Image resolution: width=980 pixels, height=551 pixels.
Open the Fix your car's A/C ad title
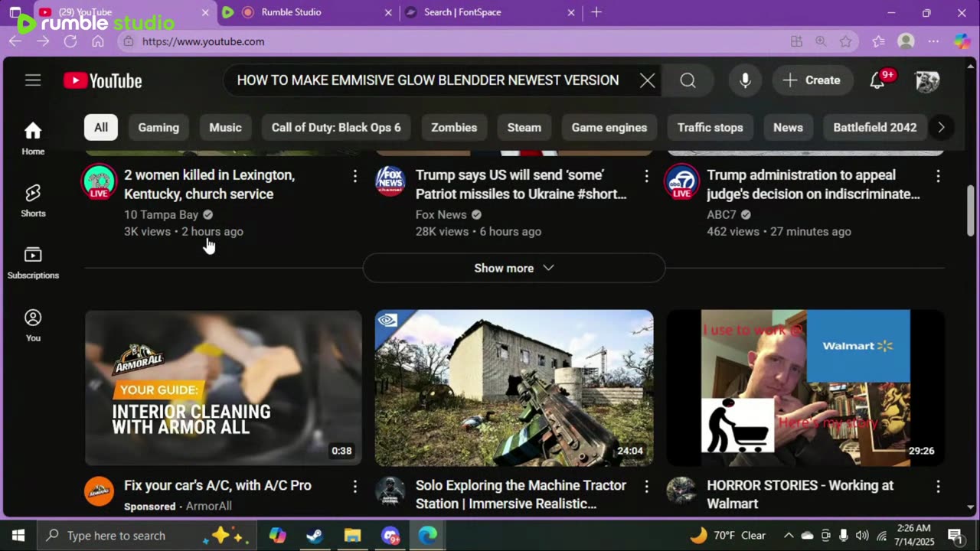coord(217,485)
